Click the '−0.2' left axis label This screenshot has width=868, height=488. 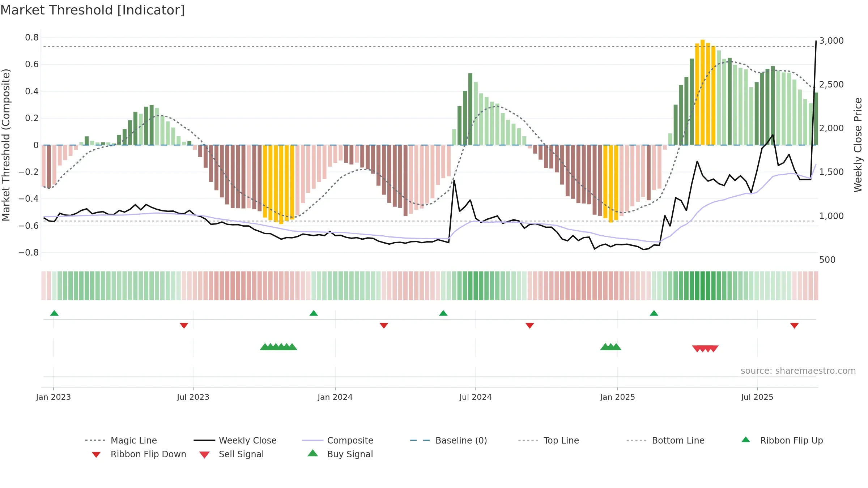click(29, 172)
